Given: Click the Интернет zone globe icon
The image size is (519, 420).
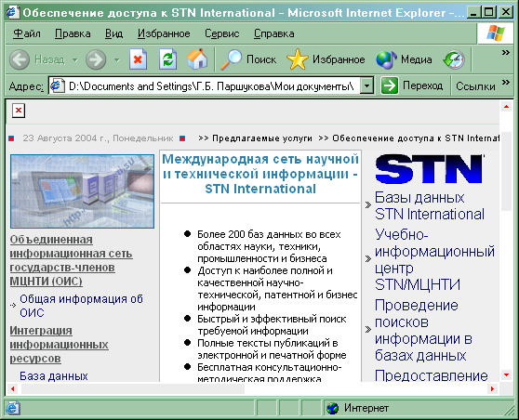Looking at the screenshot, I should coord(333,409).
